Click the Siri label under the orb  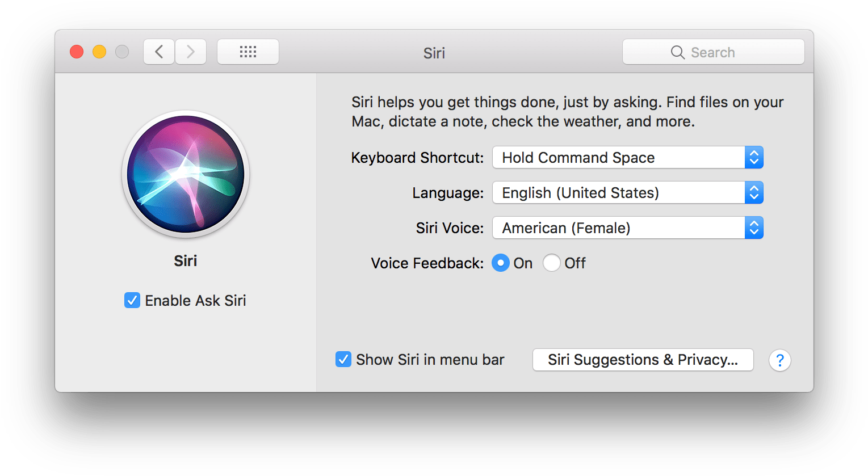[x=186, y=261]
